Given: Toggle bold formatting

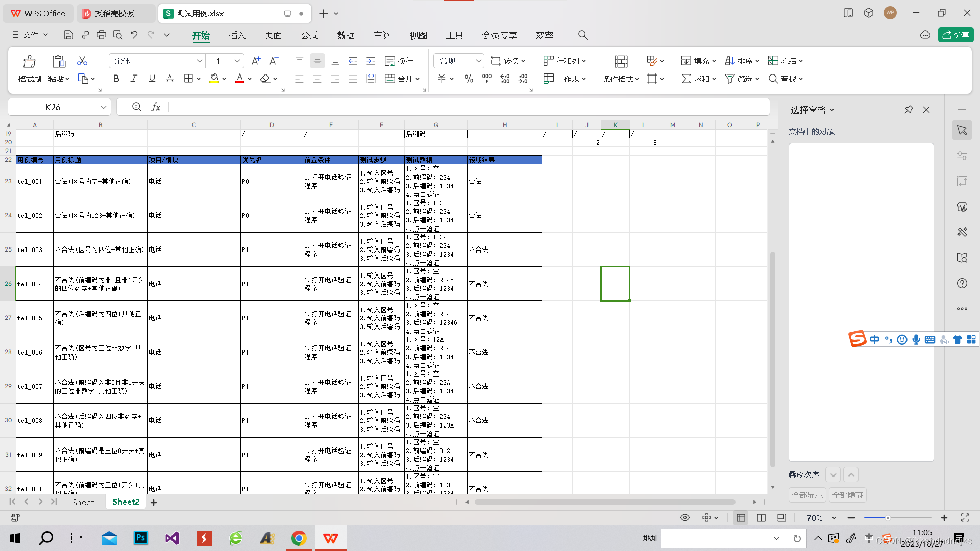Looking at the screenshot, I should (116, 79).
